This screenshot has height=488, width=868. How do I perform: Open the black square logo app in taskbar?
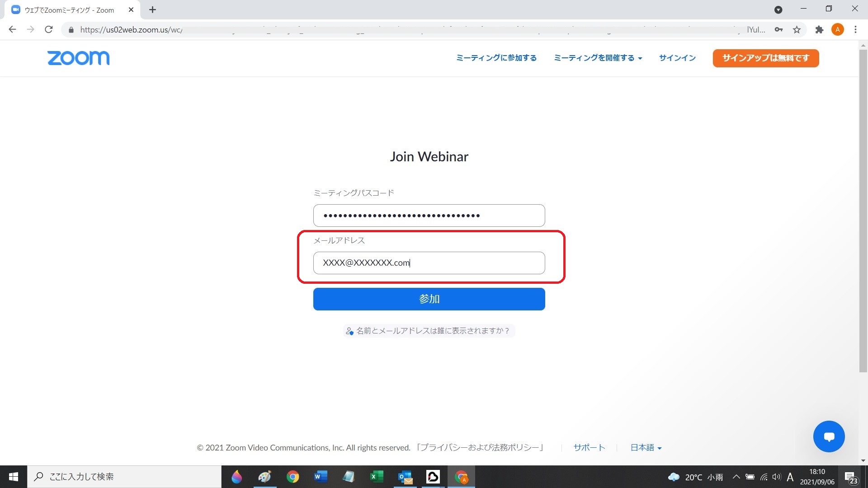click(x=433, y=477)
